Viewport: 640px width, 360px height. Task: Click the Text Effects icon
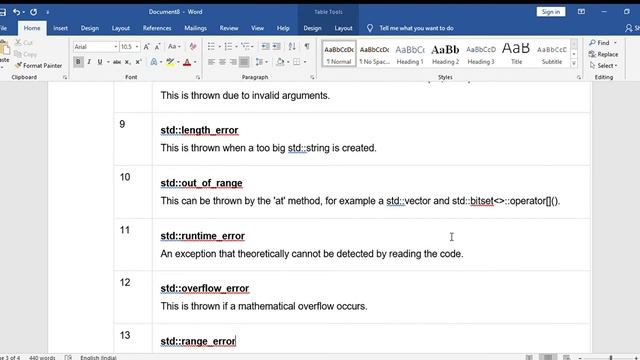[x=153, y=62]
